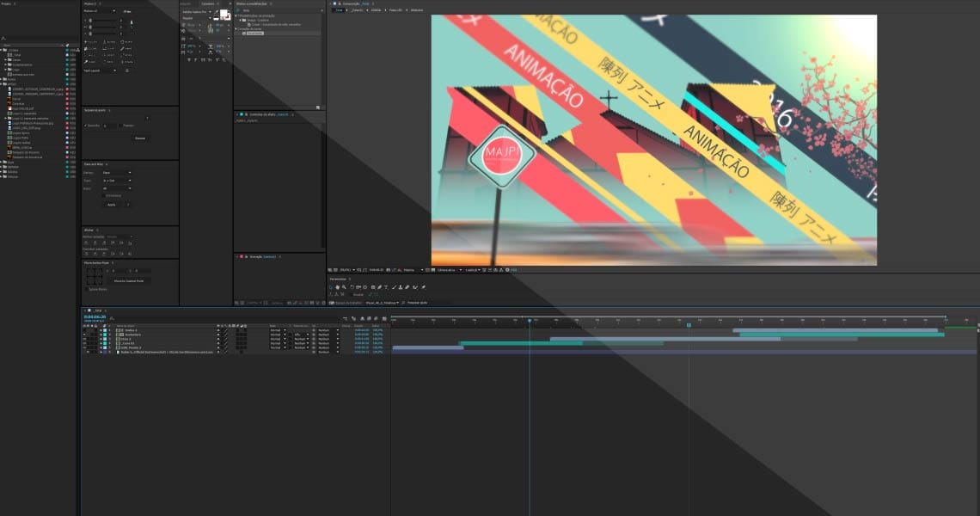Open blend mode dropdown of first timeline layer
This screenshot has width=980, height=516.
coord(278,330)
